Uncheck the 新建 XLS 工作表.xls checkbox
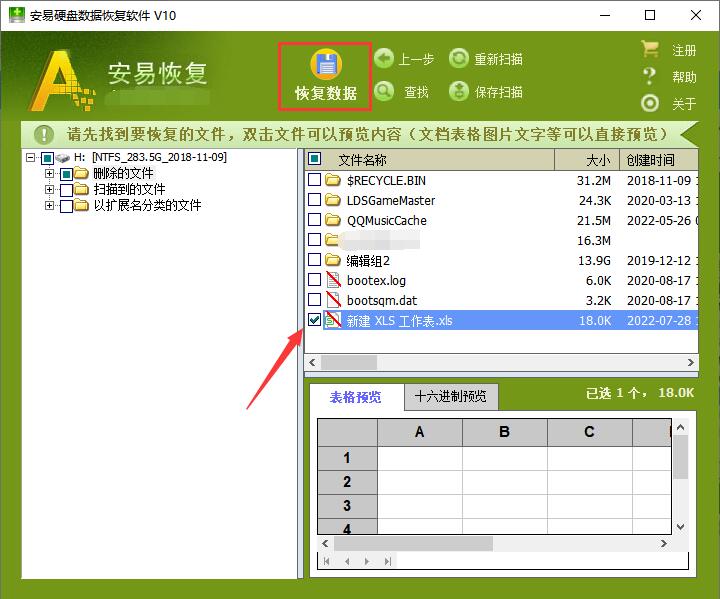Viewport: 720px width, 599px height. [x=315, y=320]
